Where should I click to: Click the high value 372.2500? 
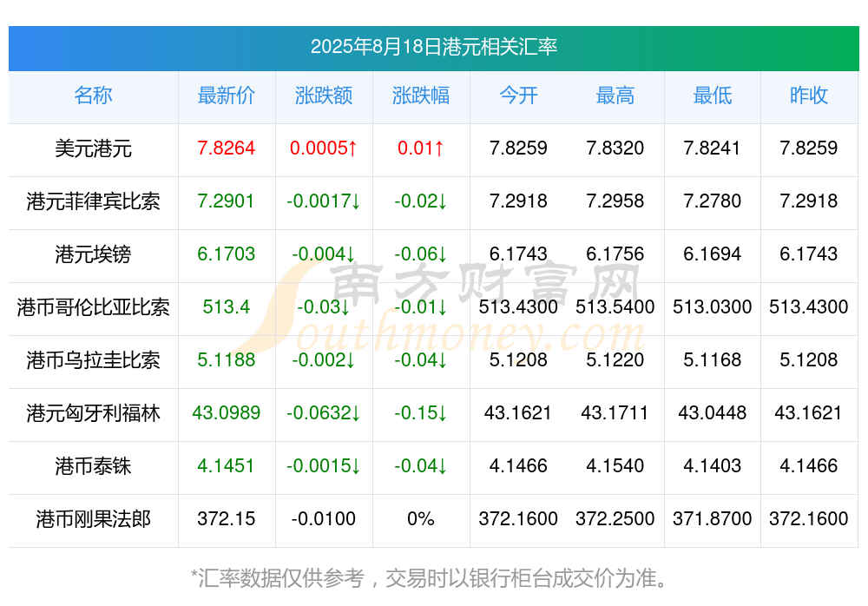coord(615,518)
